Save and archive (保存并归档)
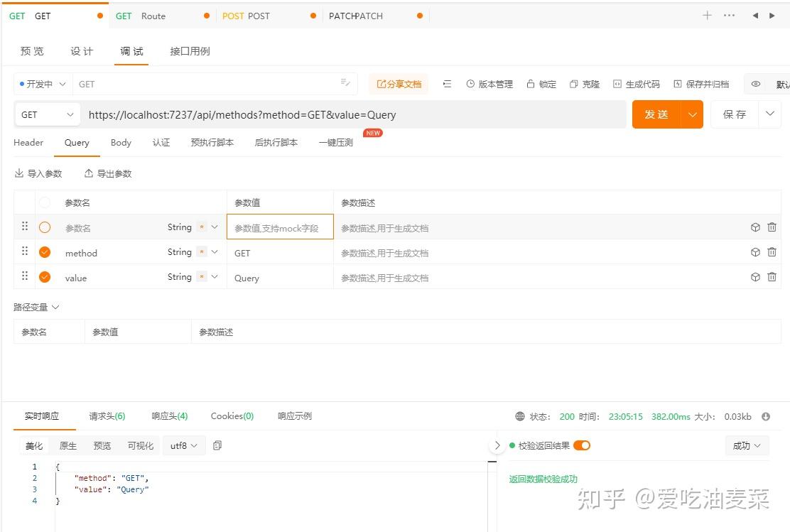Image resolution: width=790 pixels, height=532 pixels. pyautogui.click(x=701, y=84)
